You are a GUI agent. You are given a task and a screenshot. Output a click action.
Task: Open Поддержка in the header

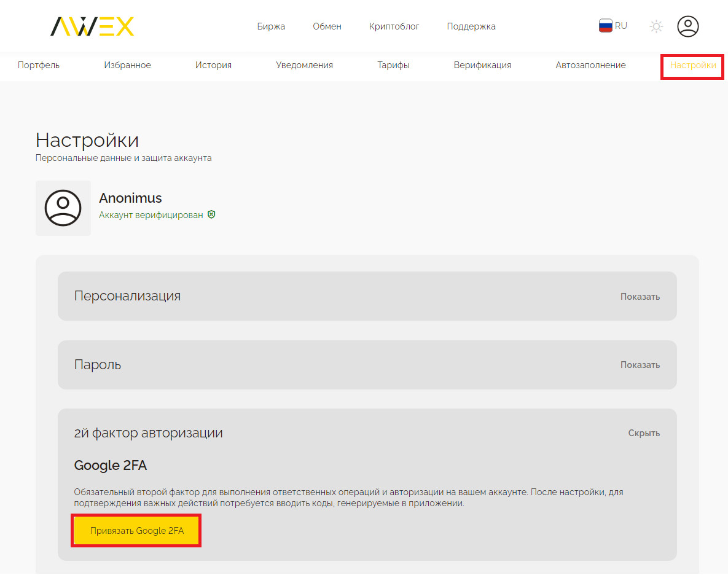471,26
